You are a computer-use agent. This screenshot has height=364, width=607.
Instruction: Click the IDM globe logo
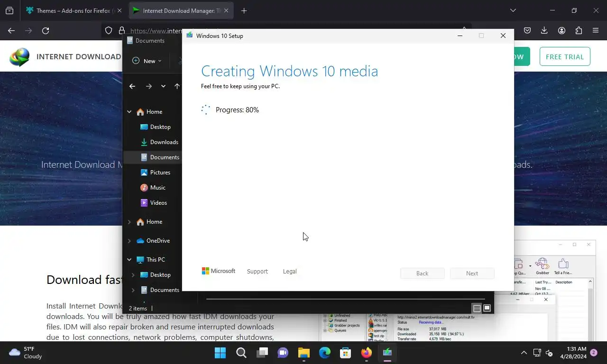pos(19,57)
